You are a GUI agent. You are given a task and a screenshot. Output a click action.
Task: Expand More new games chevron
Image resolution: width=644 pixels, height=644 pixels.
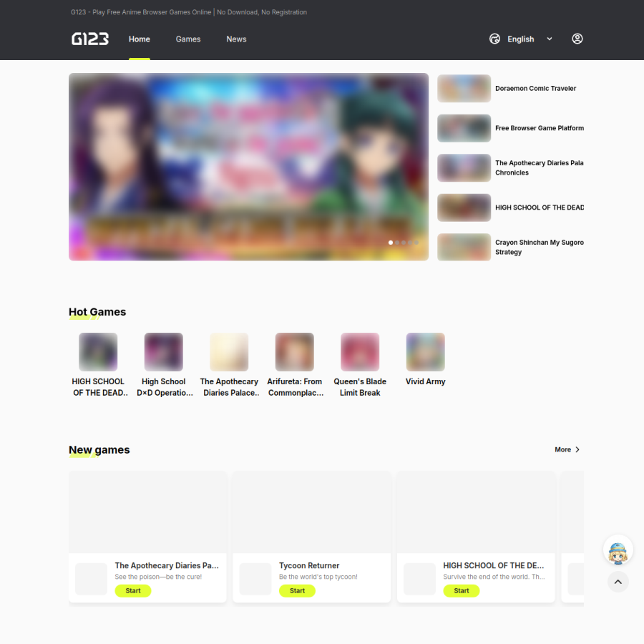(577, 450)
